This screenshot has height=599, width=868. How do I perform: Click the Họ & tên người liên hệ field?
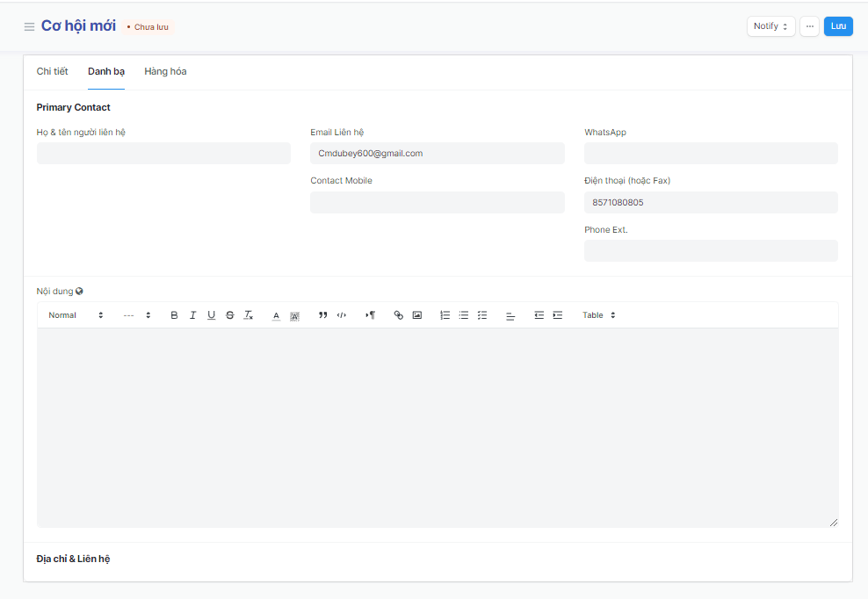[163, 154]
